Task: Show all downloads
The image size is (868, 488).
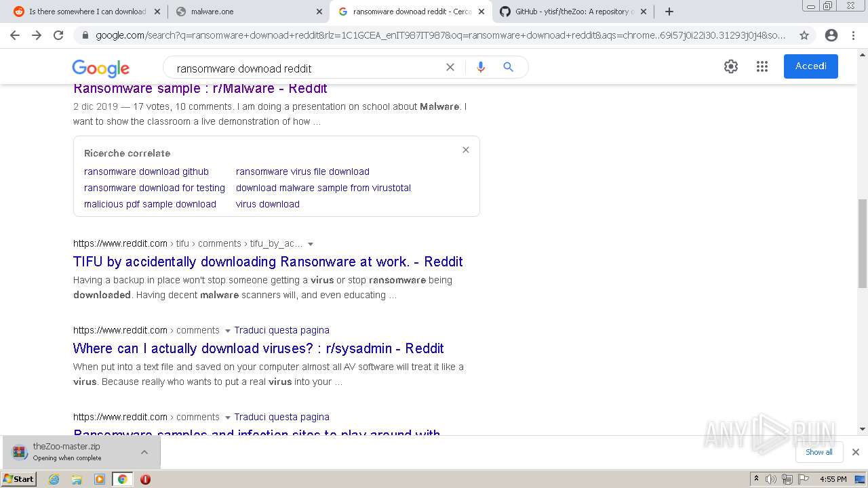Action: click(x=819, y=452)
